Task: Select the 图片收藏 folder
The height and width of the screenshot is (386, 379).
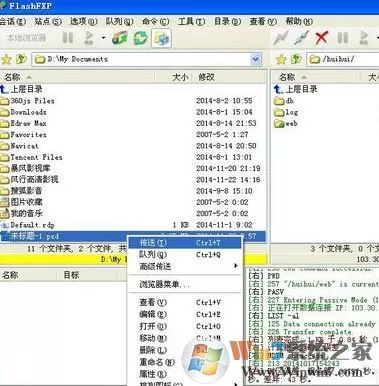Action: 22,202
